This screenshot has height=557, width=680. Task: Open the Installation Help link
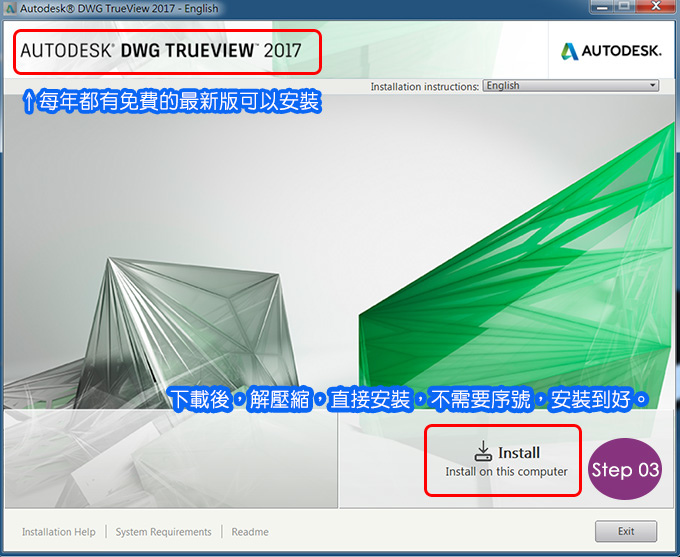59,532
